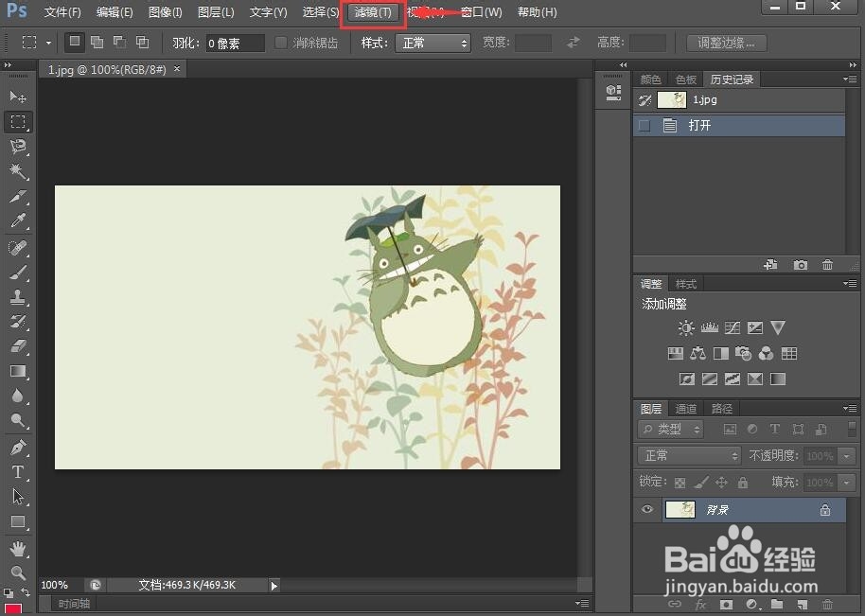Image resolution: width=865 pixels, height=616 pixels.
Task: Select the Crop tool
Action: pos(18,196)
